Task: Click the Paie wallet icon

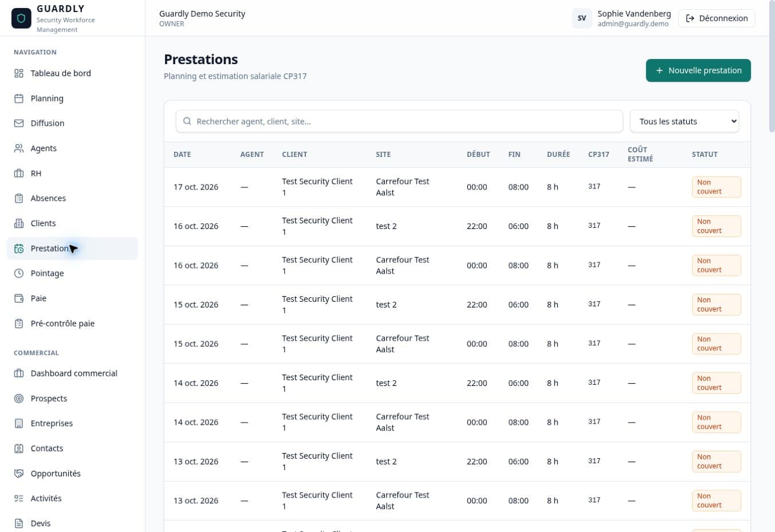Action: click(19, 298)
